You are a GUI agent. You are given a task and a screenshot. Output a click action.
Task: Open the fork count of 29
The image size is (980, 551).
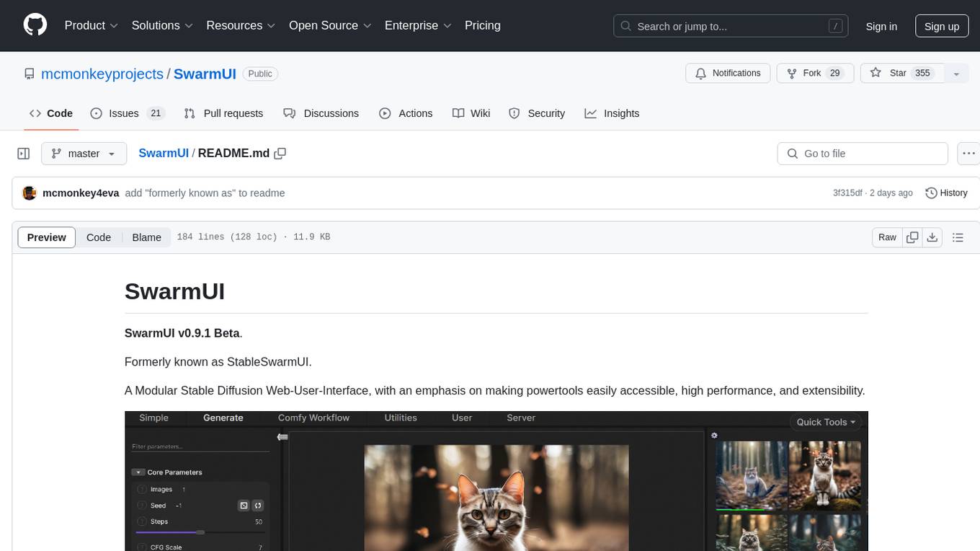tap(835, 73)
